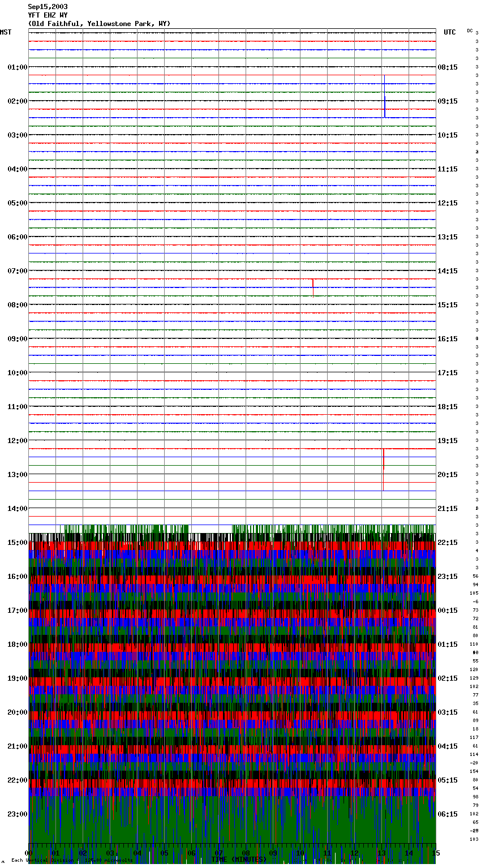Image resolution: width=481 pixels, height=868 pixels.
Task: Select minute tick label '08' on x-axis
Action: pos(246,853)
